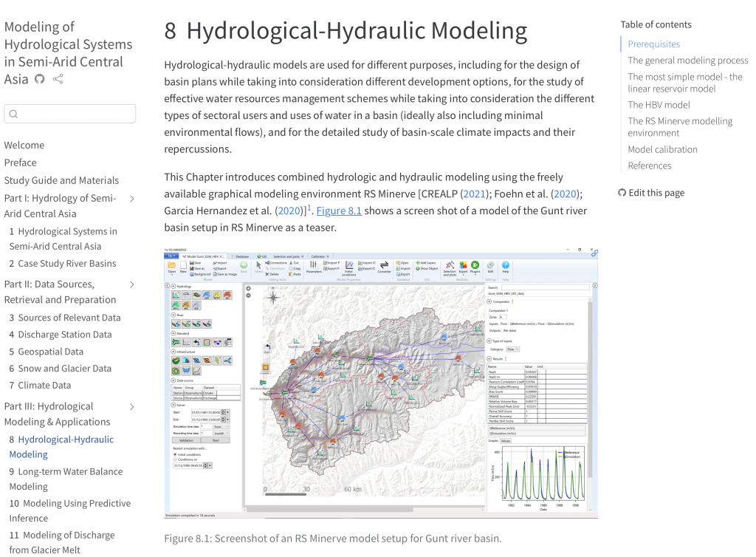Jump to Prerequisites in table of contents
Screen dimensions: 756x557
pyautogui.click(x=654, y=44)
